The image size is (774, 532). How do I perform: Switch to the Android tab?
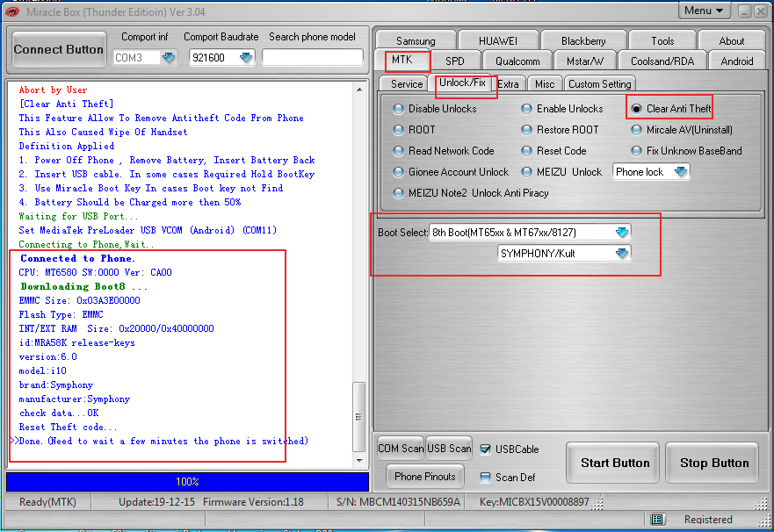tap(737, 61)
